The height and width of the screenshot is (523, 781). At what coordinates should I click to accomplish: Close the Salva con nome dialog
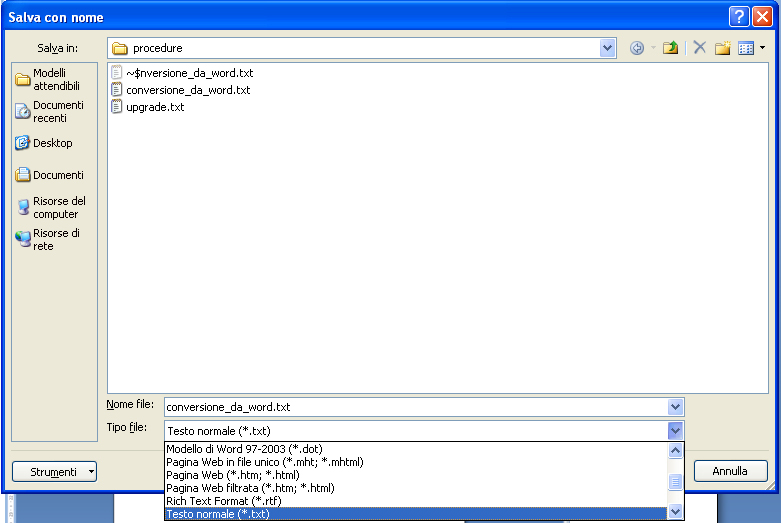[x=763, y=16]
